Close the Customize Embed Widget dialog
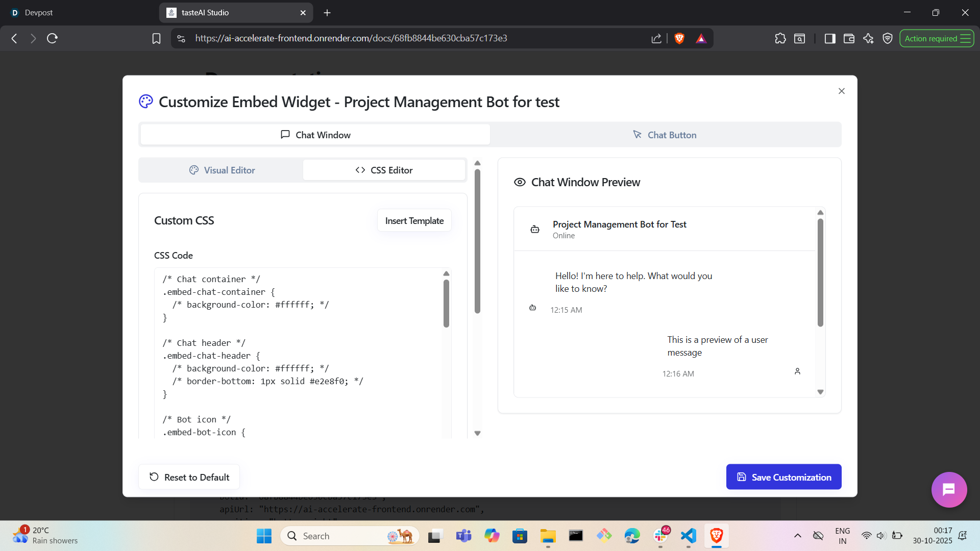The image size is (980, 551). point(841,91)
